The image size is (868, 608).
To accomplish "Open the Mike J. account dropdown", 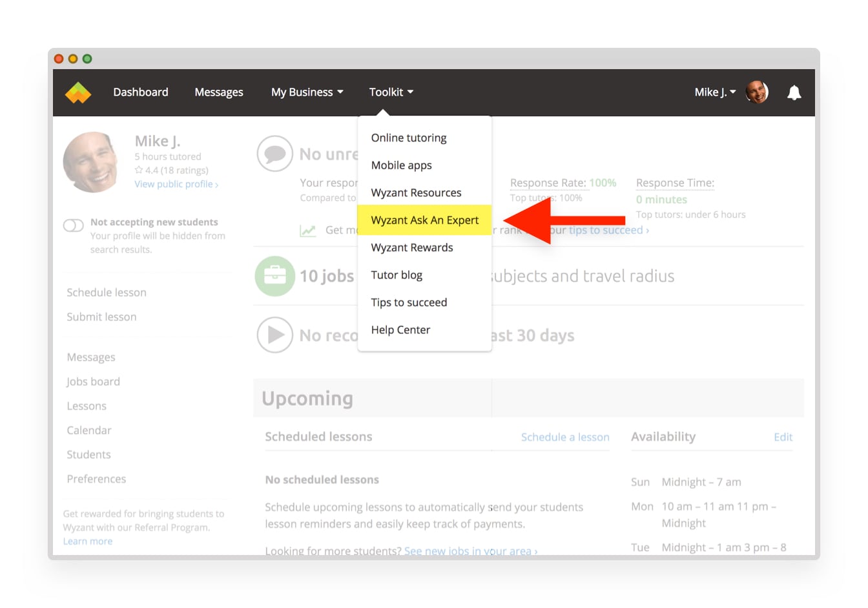I will coord(714,92).
